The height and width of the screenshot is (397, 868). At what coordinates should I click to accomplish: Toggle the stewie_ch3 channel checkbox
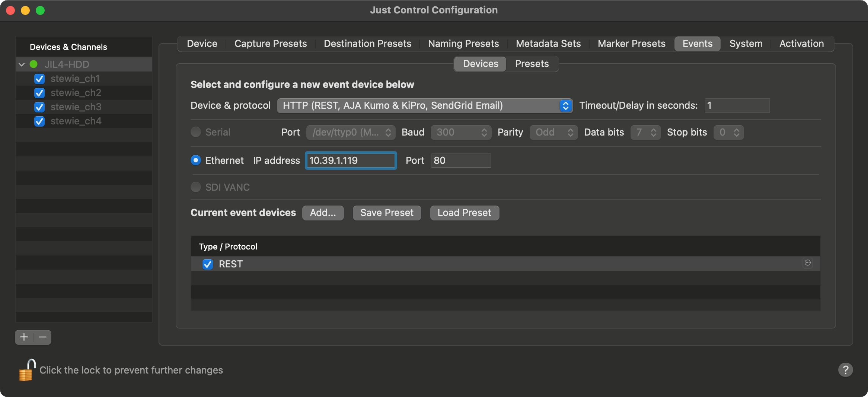pos(39,107)
